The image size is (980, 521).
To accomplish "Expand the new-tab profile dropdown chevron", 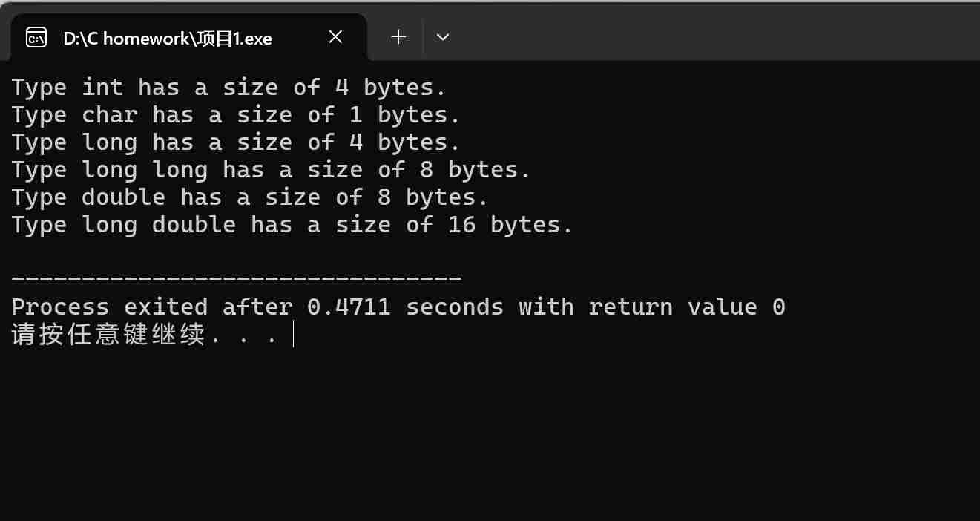I will (443, 36).
